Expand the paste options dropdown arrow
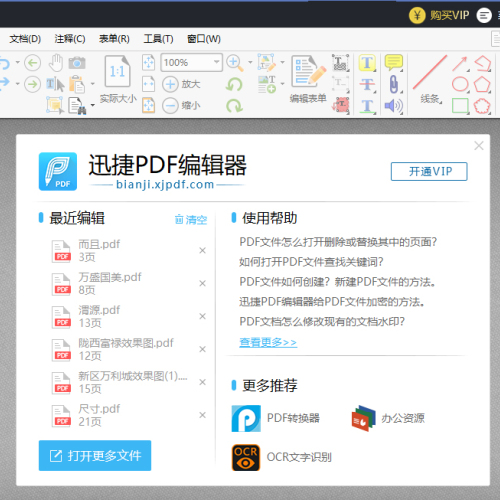The image size is (500, 500). 93,84
